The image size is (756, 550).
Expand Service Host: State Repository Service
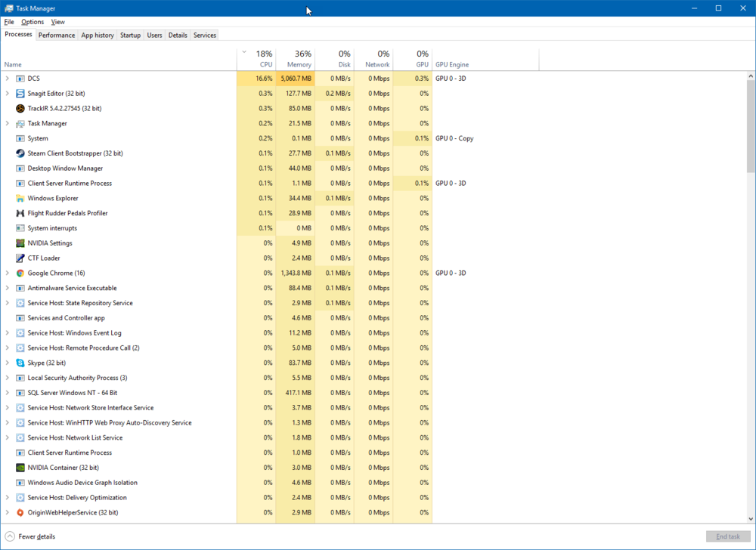click(x=8, y=303)
